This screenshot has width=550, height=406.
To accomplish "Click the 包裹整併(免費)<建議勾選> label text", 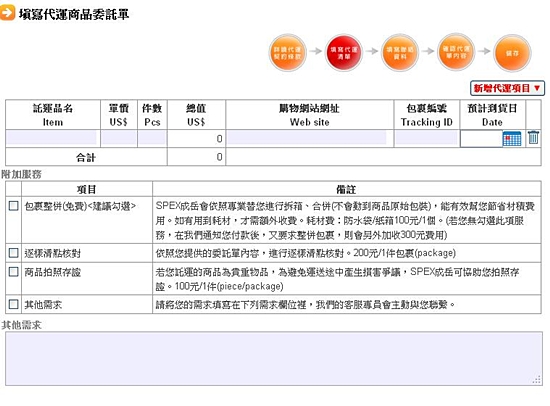I will [80, 206].
